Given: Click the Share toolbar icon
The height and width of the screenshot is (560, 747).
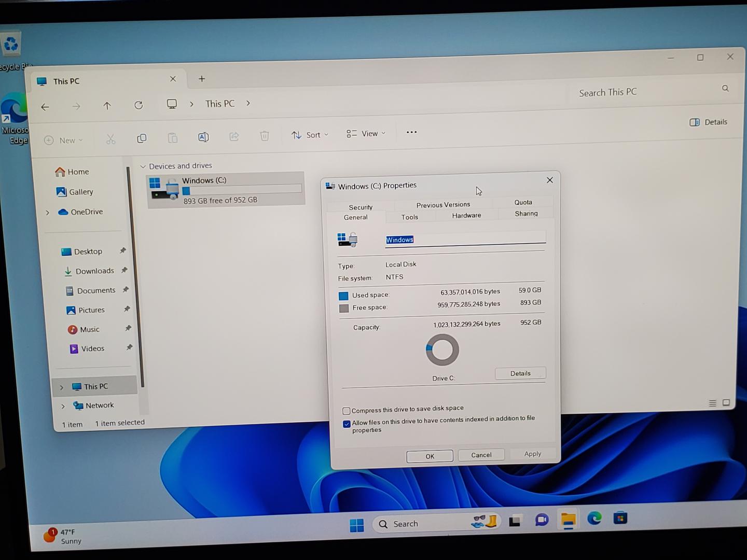Looking at the screenshot, I should (x=234, y=136).
